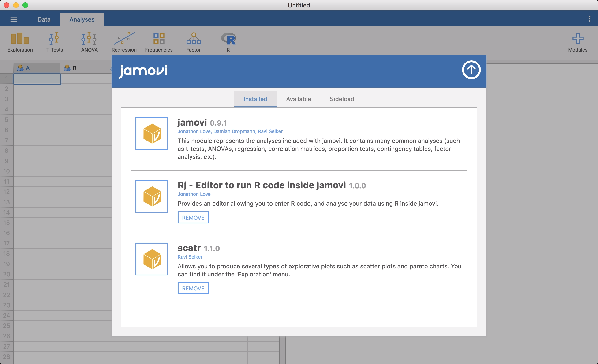Switch to the Data tab
Viewport: 598px width, 364px height.
44,19
